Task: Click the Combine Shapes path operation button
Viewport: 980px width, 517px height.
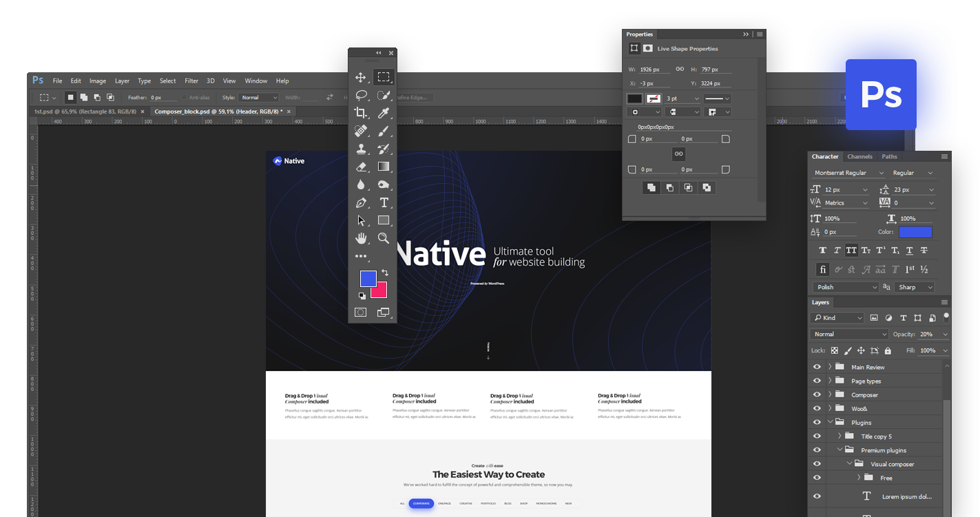Action: coord(651,187)
